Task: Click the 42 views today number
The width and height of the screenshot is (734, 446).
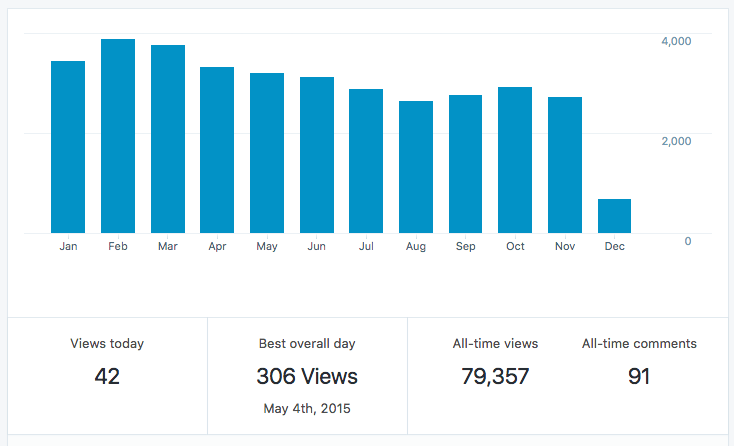Action: (x=107, y=376)
